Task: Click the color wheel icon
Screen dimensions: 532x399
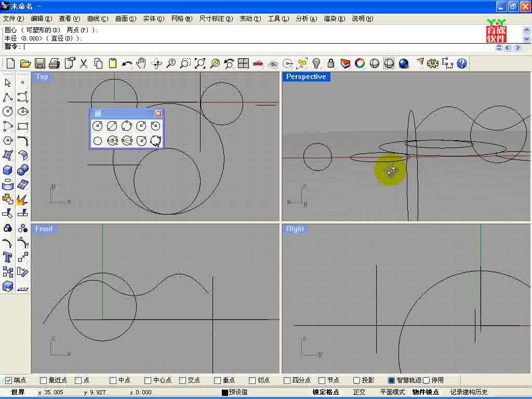Action: 360,63
